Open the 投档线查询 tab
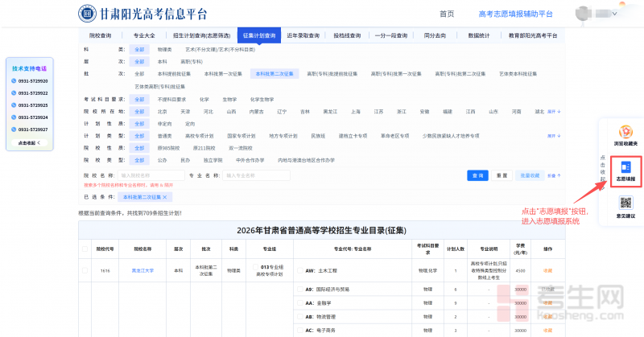Screen dimensions: 644x337 (347, 35)
